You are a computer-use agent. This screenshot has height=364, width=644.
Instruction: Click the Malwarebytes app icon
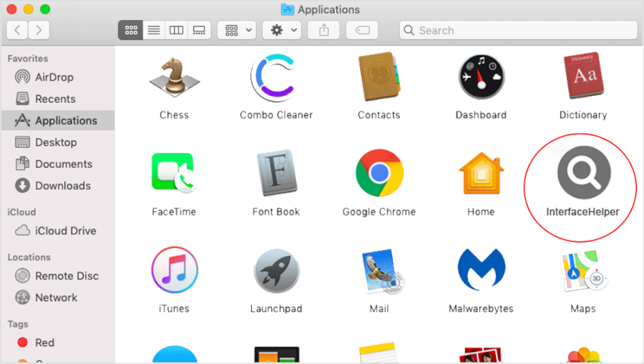[x=482, y=269]
